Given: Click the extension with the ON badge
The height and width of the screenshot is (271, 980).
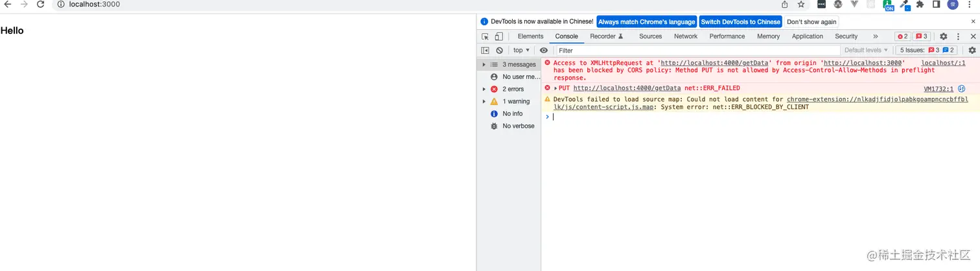Looking at the screenshot, I should (x=889, y=5).
